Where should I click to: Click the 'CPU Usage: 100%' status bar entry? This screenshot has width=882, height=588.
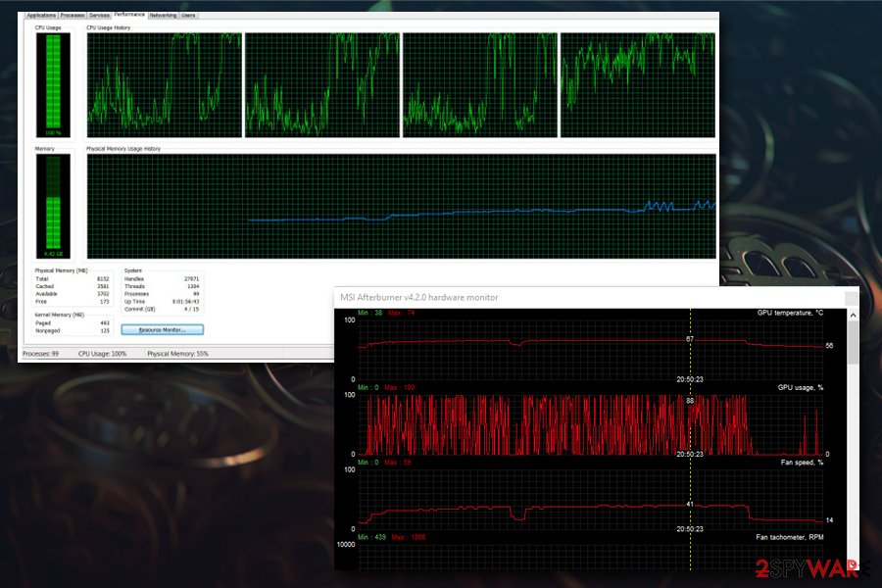(102, 354)
